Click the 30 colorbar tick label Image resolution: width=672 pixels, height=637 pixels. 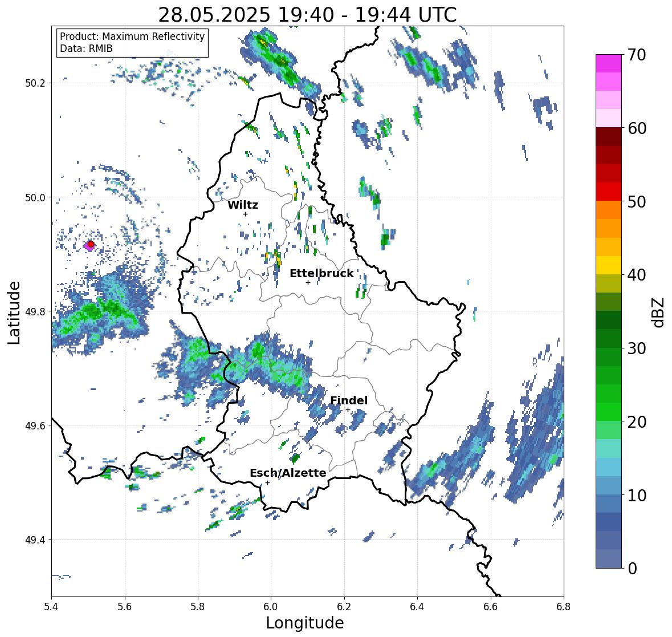637,348
